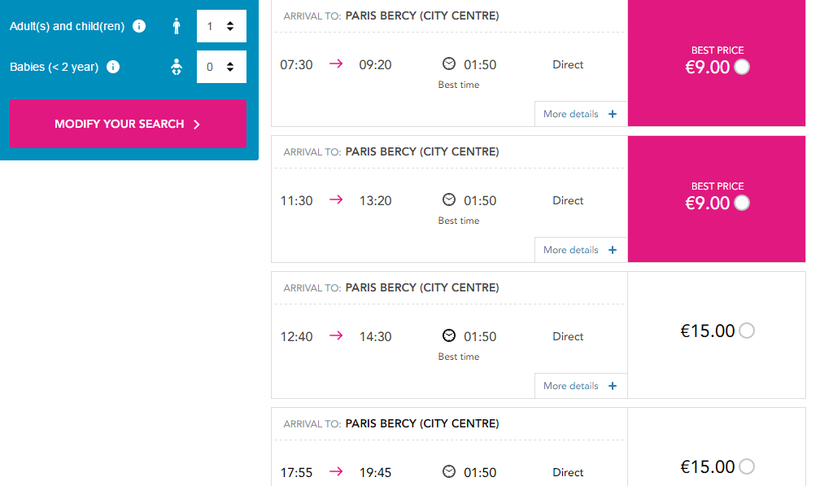Viewport: 820px width, 486px height.
Task: Click Direct label on the 12:40 journey
Action: tap(568, 336)
